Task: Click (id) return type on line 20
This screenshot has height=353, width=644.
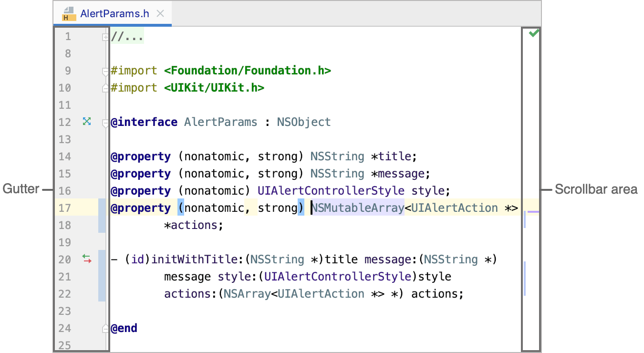Action: (x=137, y=260)
